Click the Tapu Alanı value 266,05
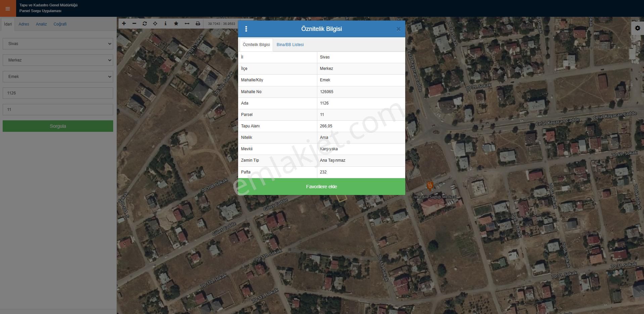The image size is (644, 314). pos(326,126)
